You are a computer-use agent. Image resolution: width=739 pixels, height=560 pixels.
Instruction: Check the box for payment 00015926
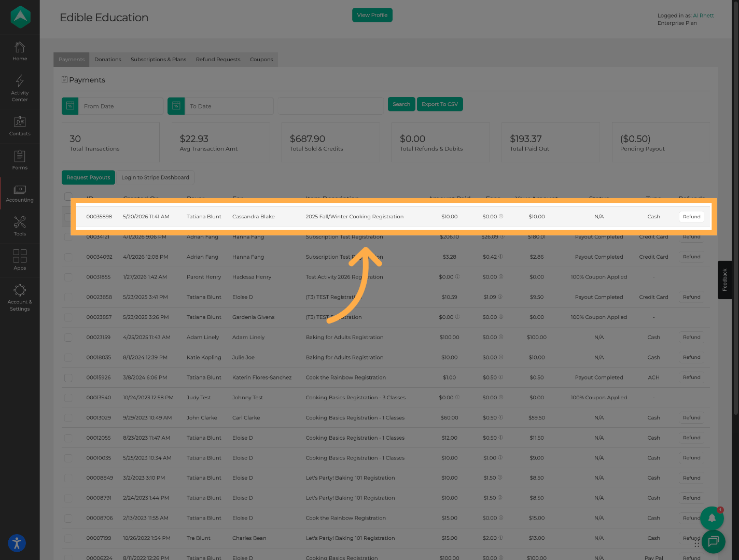pos(68,377)
